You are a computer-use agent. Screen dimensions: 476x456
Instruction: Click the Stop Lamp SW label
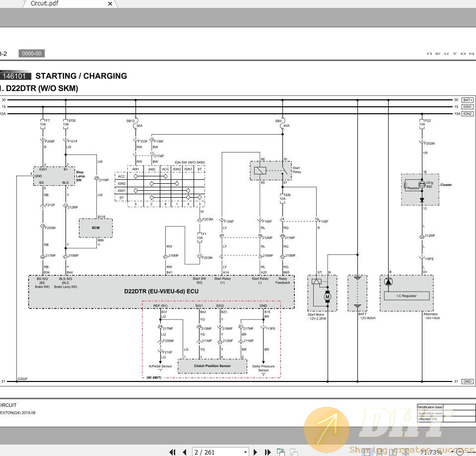tap(80, 176)
